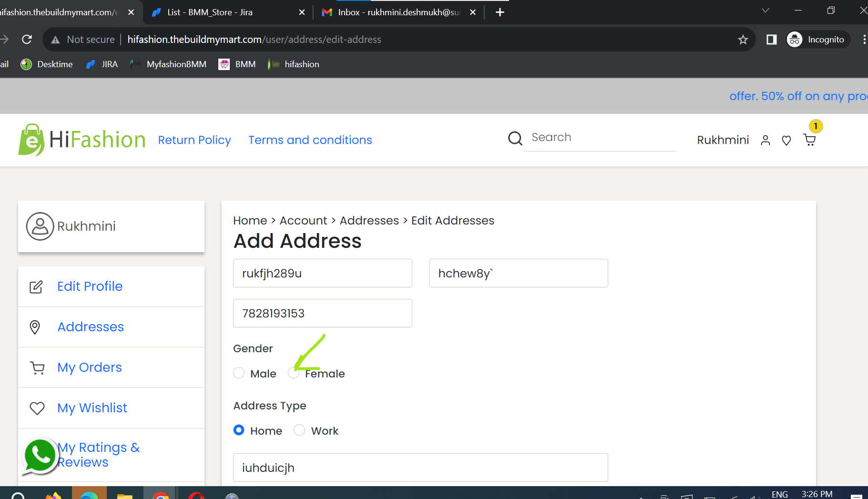868x499 pixels.
Task: Click the phone number field 7828193153
Action: click(322, 313)
